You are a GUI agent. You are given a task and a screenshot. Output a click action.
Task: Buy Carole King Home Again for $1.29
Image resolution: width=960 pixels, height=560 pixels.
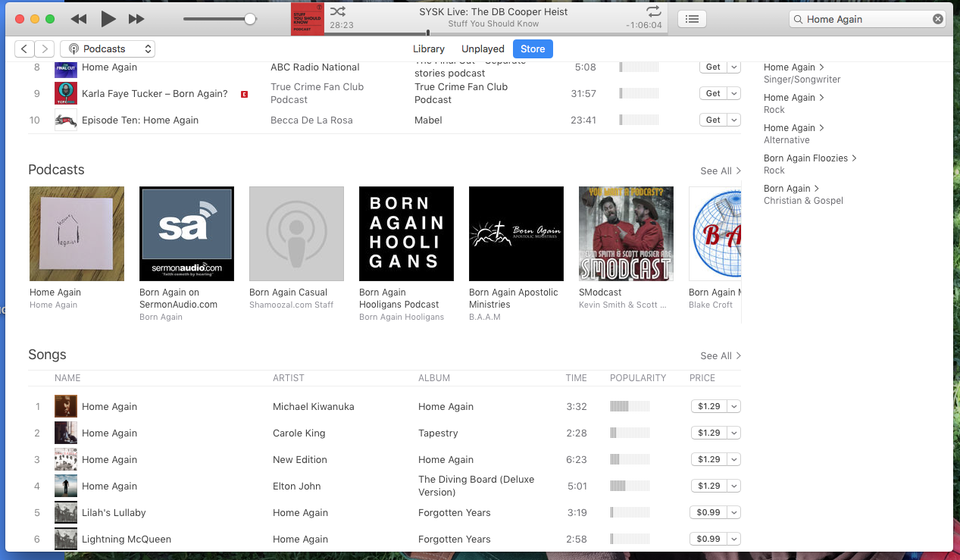pyautogui.click(x=708, y=433)
